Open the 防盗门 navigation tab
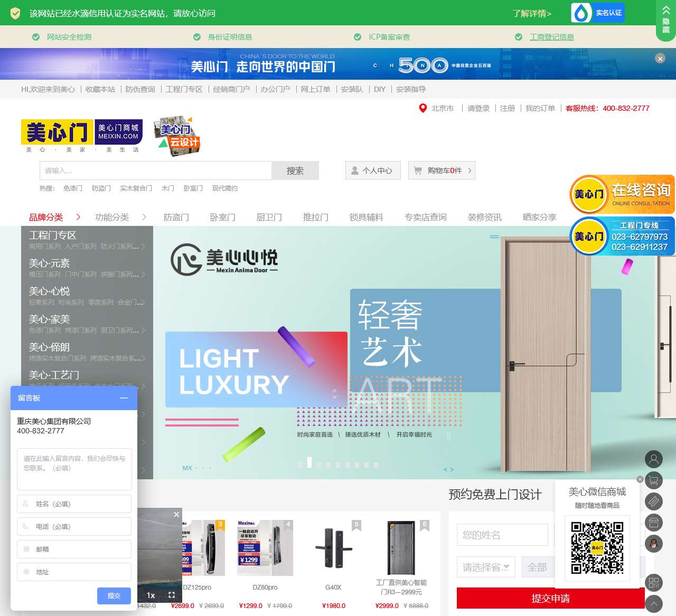The width and height of the screenshot is (676, 616). coord(176,217)
